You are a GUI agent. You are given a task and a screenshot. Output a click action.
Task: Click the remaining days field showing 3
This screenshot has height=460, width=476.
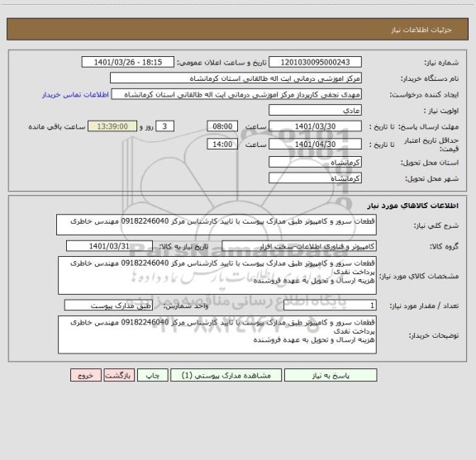tap(164, 126)
